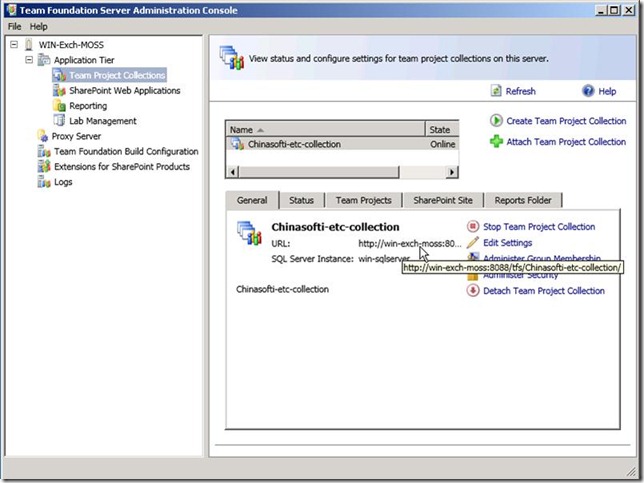This screenshot has height=483, width=644.
Task: Click the Logs icon in tree
Action: tap(44, 182)
